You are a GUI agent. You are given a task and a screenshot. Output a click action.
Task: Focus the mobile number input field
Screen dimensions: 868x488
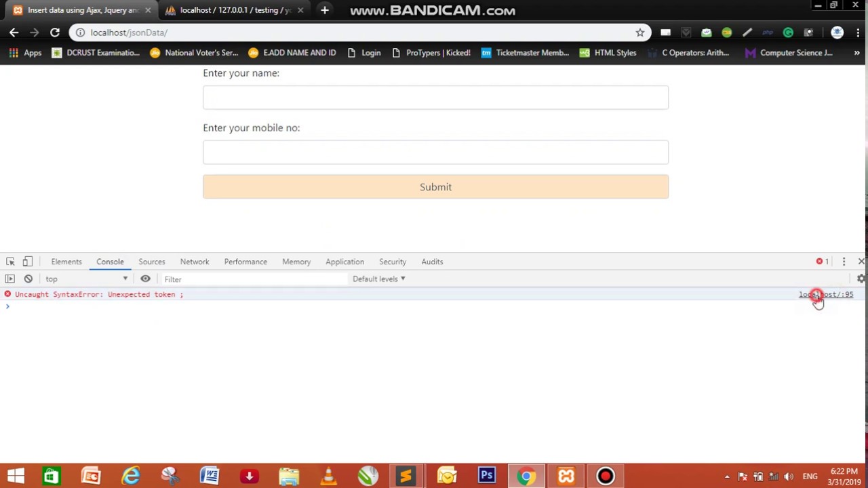(435, 152)
